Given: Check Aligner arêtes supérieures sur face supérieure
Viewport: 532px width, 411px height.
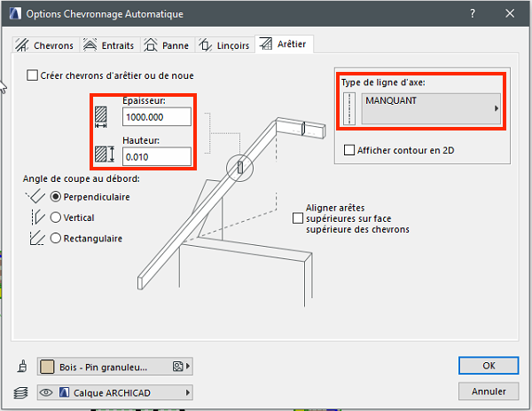Looking at the screenshot, I should [x=298, y=218].
